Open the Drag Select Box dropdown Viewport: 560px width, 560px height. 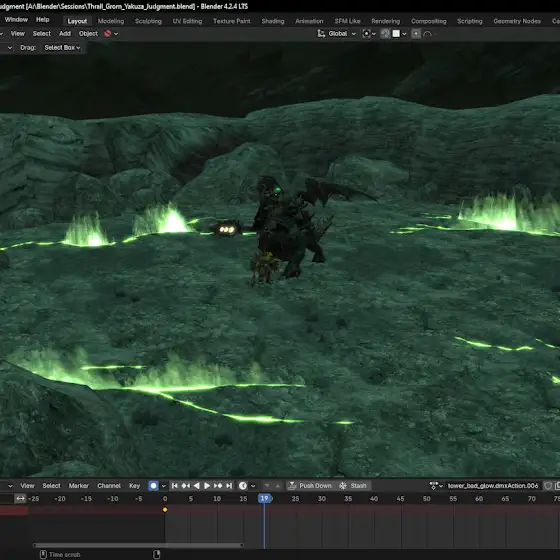(x=62, y=48)
